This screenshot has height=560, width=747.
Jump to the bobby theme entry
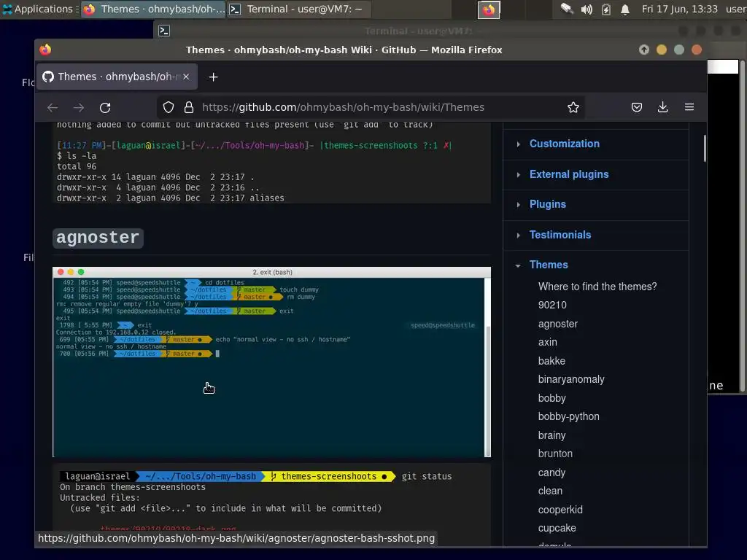pos(551,398)
